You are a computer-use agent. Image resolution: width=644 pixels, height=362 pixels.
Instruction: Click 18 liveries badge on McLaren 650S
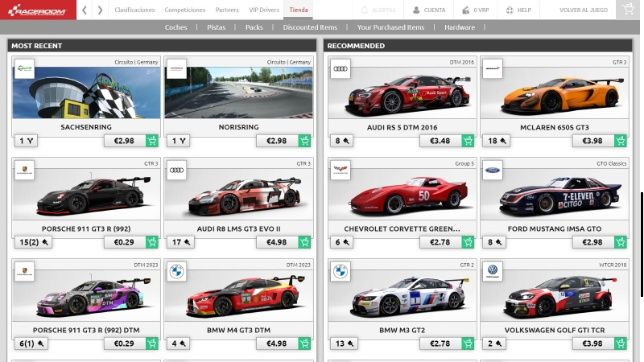click(x=497, y=141)
